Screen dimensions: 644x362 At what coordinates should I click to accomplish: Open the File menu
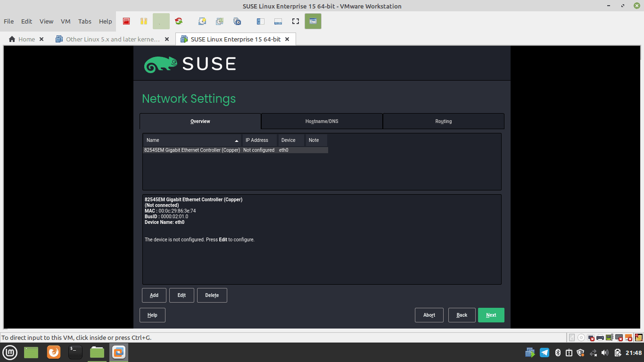click(9, 21)
